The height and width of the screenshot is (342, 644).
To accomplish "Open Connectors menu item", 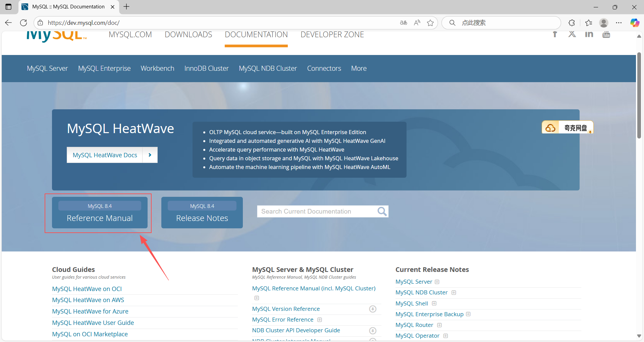I will 324,68.
